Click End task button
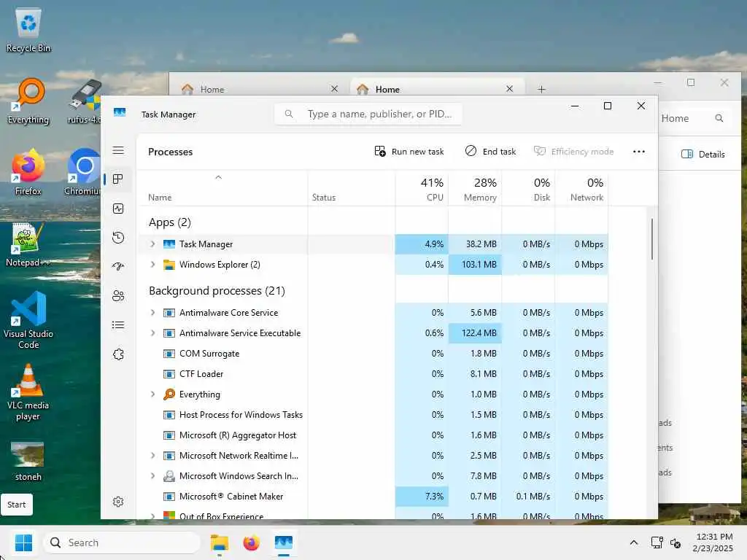 click(490, 152)
